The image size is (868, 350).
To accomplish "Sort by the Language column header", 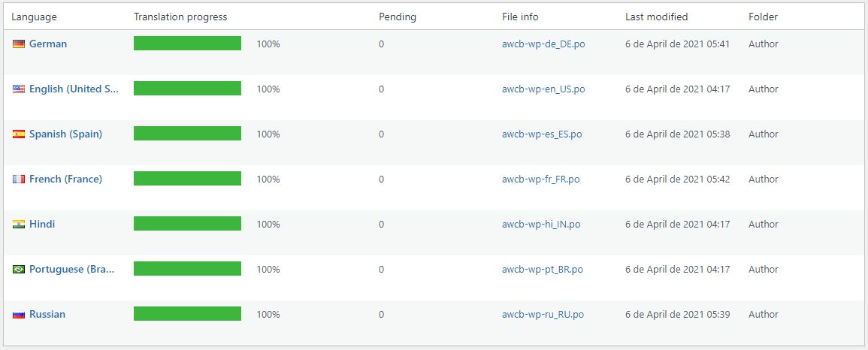I will [x=34, y=17].
